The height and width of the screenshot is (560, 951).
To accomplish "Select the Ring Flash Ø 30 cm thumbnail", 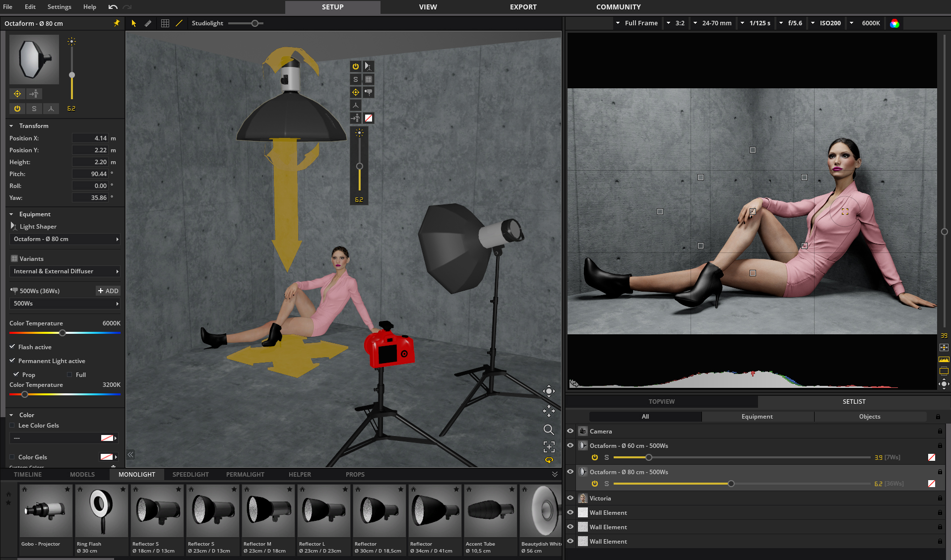I will click(102, 520).
